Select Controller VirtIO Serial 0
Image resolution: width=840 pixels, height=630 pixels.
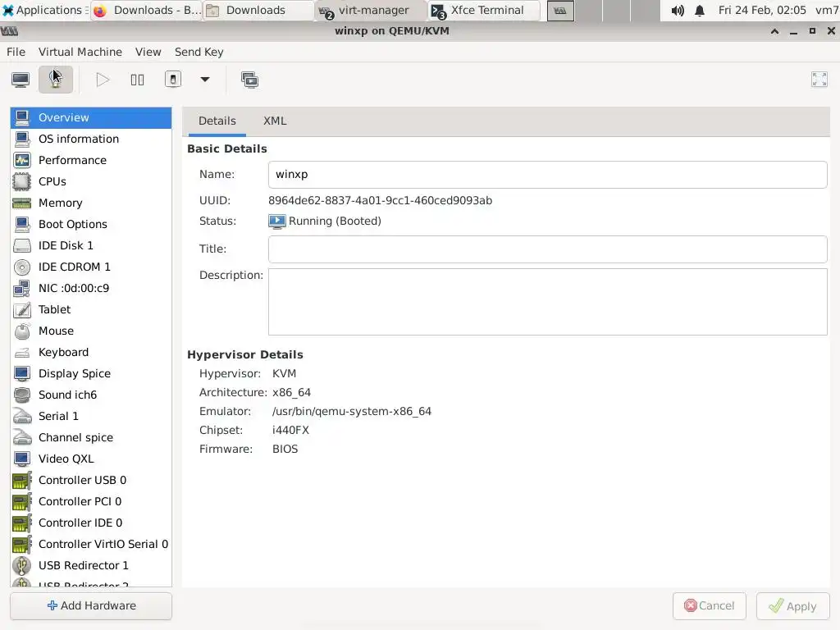pyautogui.click(x=91, y=545)
